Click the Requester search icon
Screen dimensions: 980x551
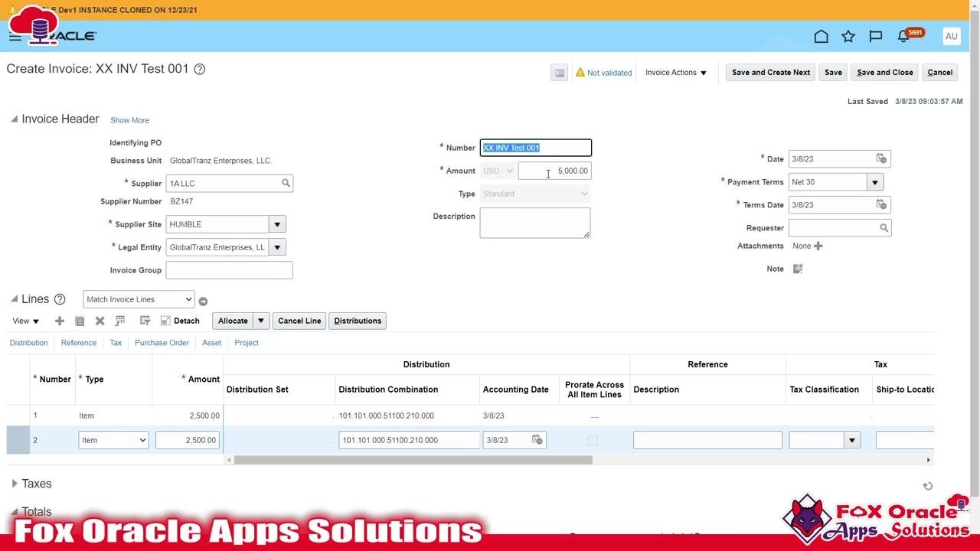pyautogui.click(x=884, y=227)
